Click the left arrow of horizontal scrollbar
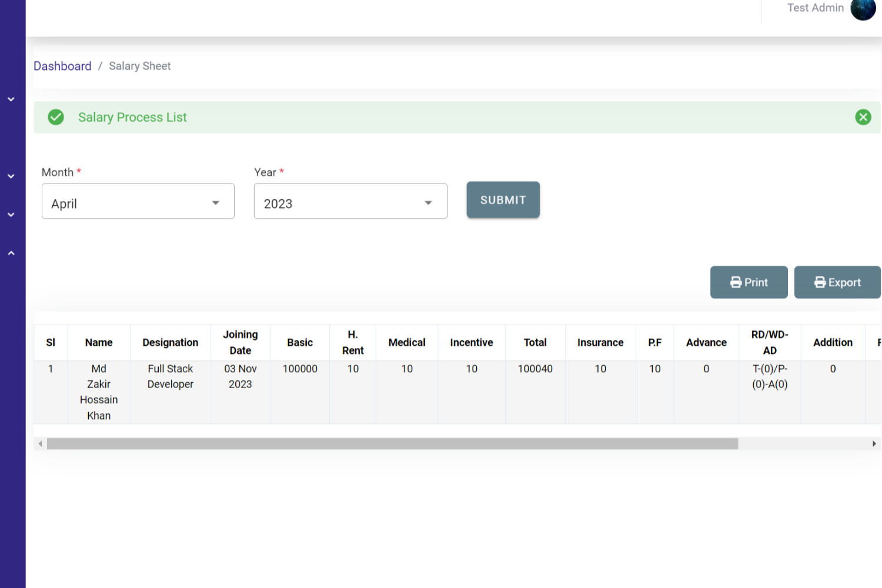The width and height of the screenshot is (882, 588). pos(40,444)
